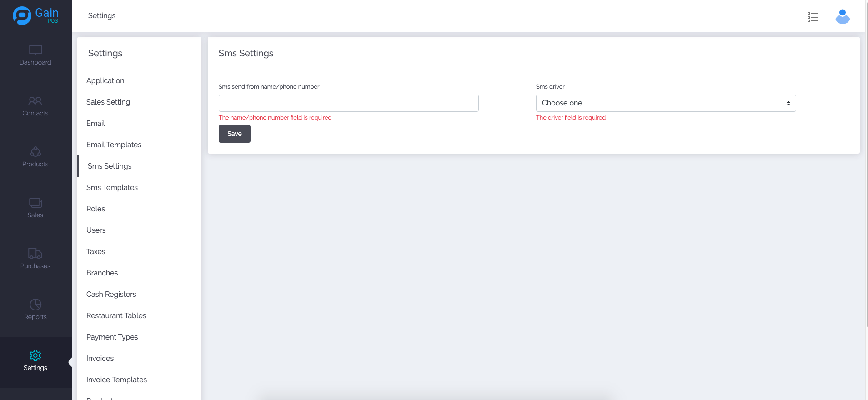Navigate to Restaurant Tables settings
868x400 pixels.
[116, 315]
